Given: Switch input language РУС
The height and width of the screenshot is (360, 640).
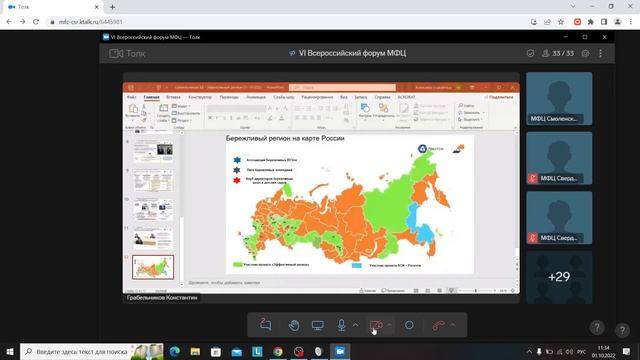Looking at the screenshot, I should point(582,351).
